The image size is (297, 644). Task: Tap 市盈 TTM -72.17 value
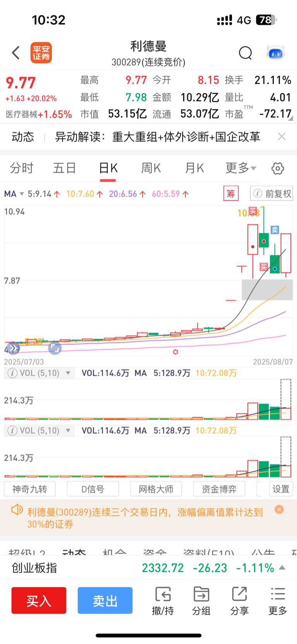tap(275, 114)
